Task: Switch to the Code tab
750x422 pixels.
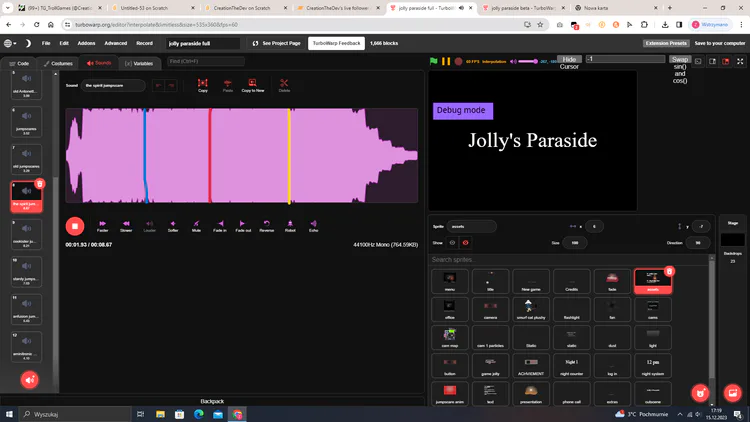Action: [19, 63]
